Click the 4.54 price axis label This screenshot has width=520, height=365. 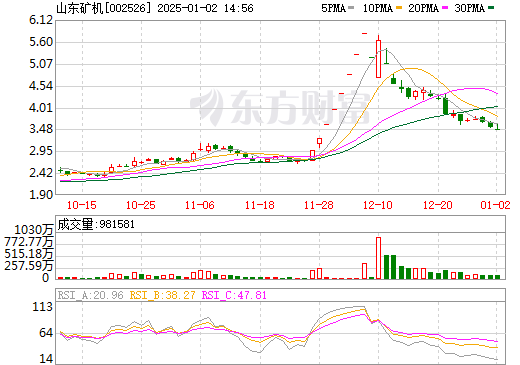[x=41, y=86]
